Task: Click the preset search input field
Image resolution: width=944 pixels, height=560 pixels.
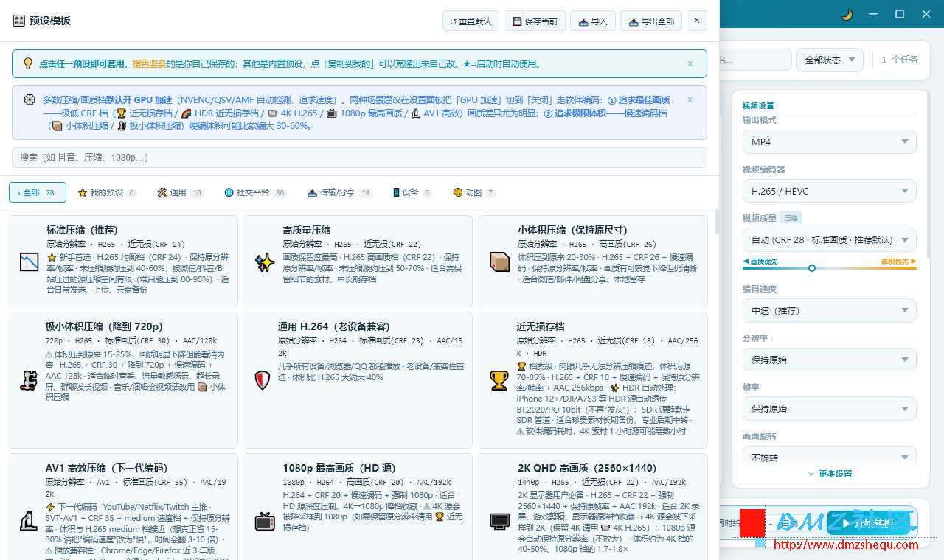Action: click(x=359, y=158)
